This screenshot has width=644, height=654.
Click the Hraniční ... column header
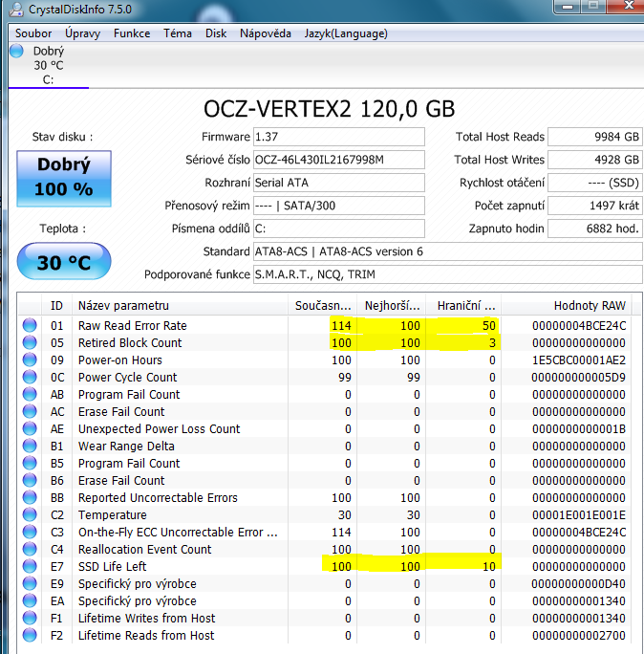click(463, 306)
